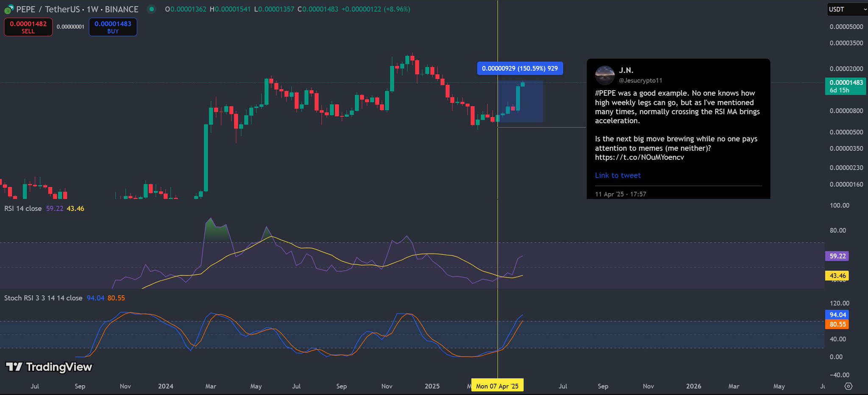Click the RSI 14 close indicator legend

click(x=23, y=209)
